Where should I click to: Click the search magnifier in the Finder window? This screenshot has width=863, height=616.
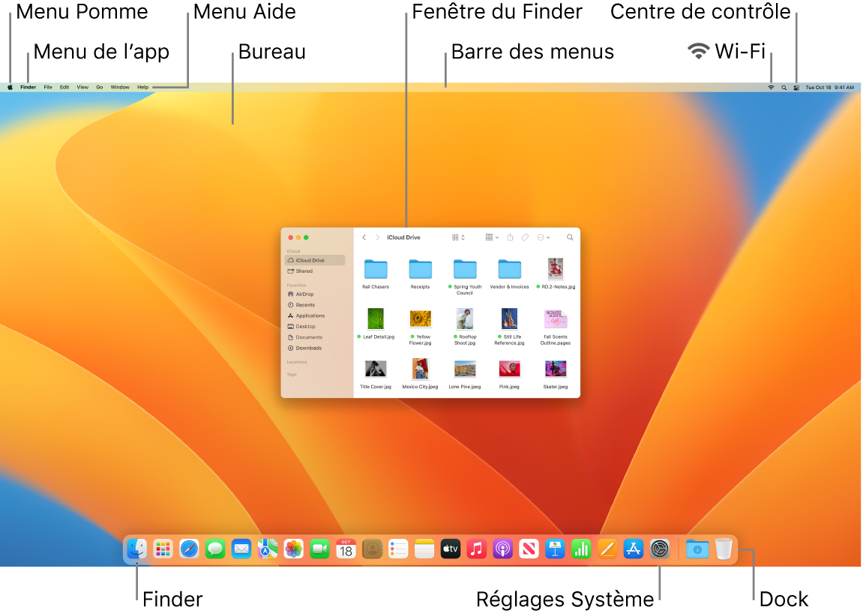tap(571, 237)
